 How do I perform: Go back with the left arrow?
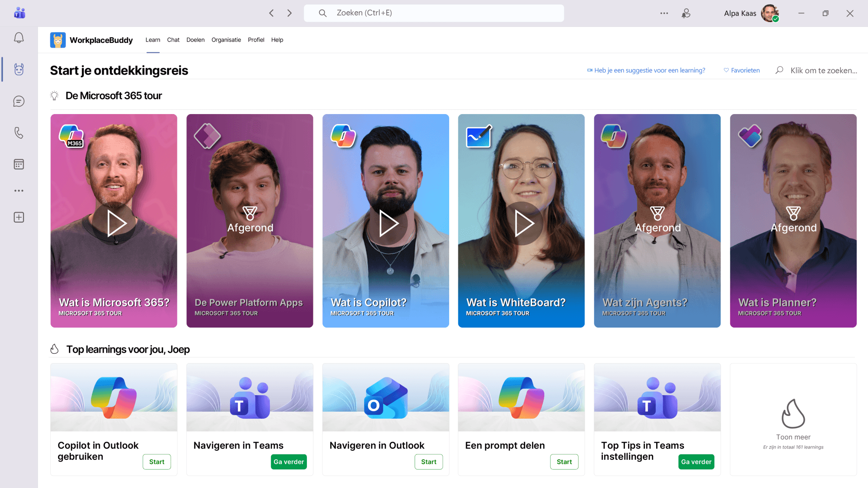pyautogui.click(x=272, y=13)
